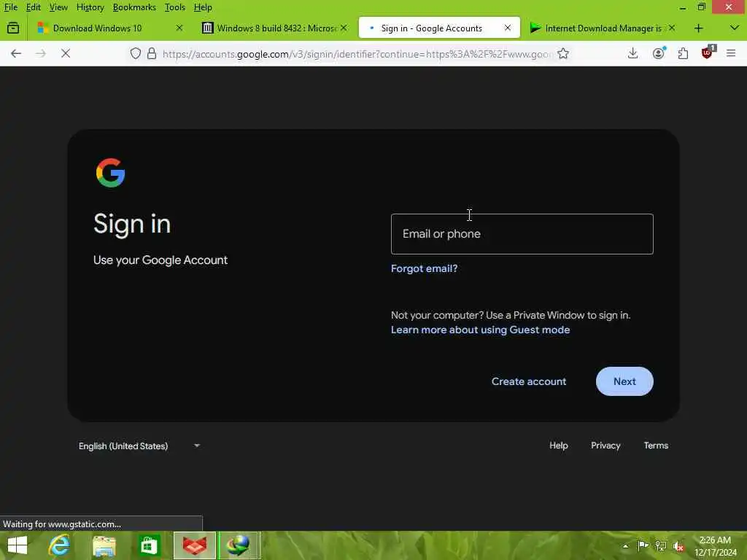Open Windows Start button
747x560 pixels.
(18, 545)
